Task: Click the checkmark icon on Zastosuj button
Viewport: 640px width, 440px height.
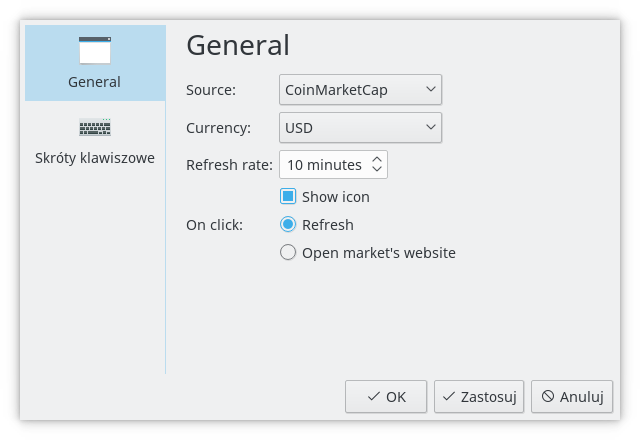Action: pyautogui.click(x=449, y=396)
